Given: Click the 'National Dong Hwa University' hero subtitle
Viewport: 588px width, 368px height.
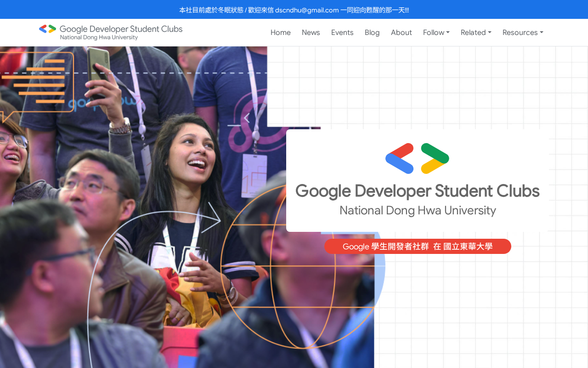Looking at the screenshot, I should (x=418, y=210).
